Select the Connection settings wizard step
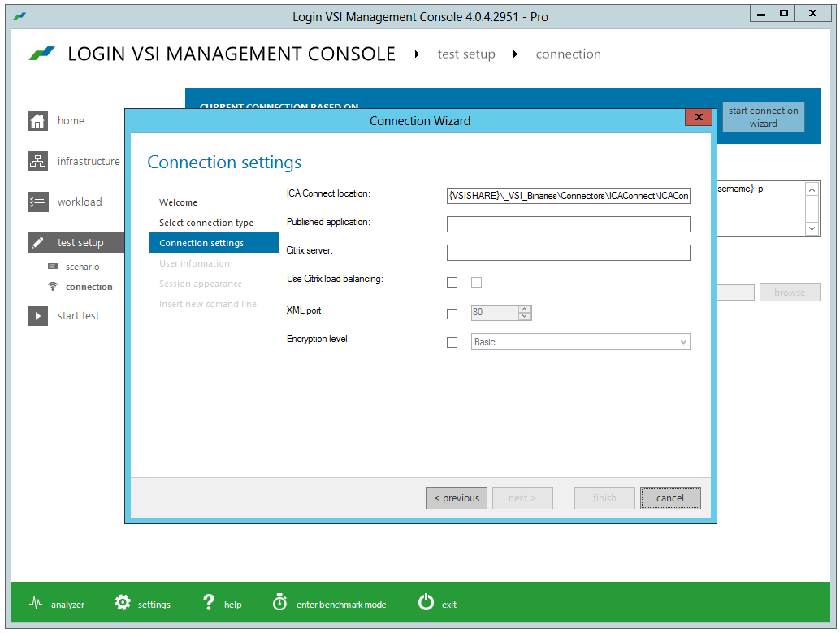 tap(214, 243)
